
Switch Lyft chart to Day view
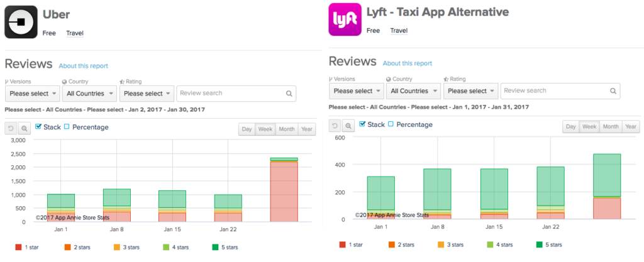571,127
